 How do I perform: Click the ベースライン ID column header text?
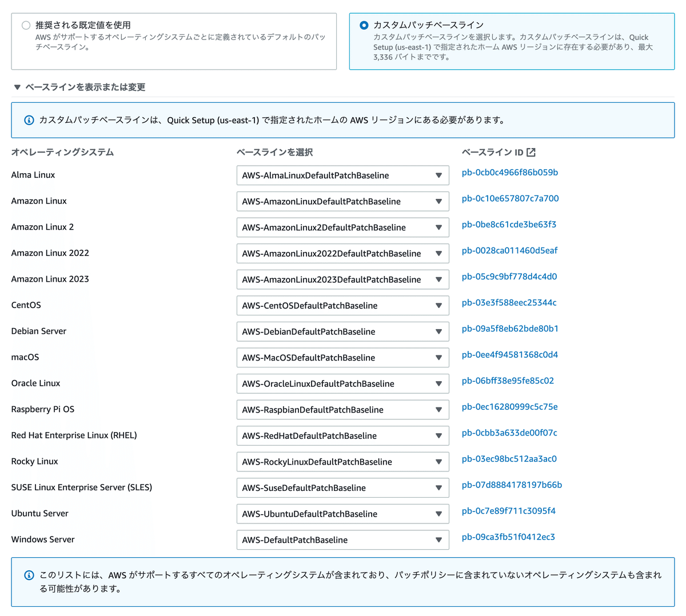[x=493, y=152]
